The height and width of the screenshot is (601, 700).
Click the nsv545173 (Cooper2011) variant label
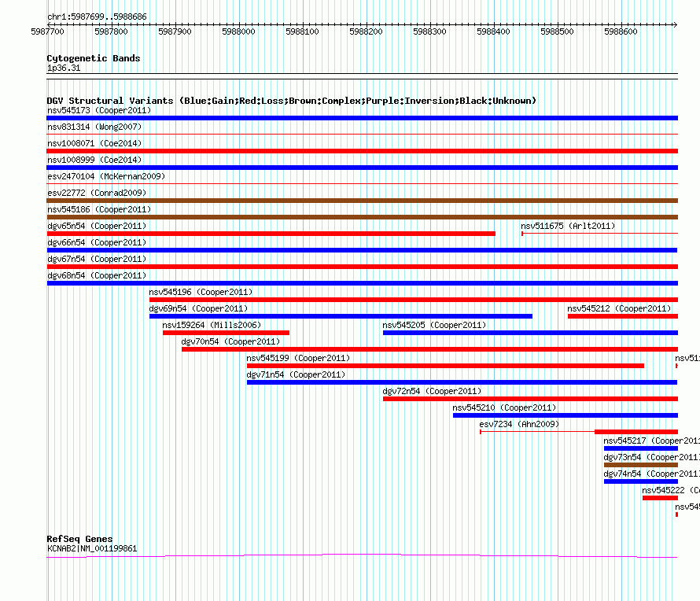99,110
